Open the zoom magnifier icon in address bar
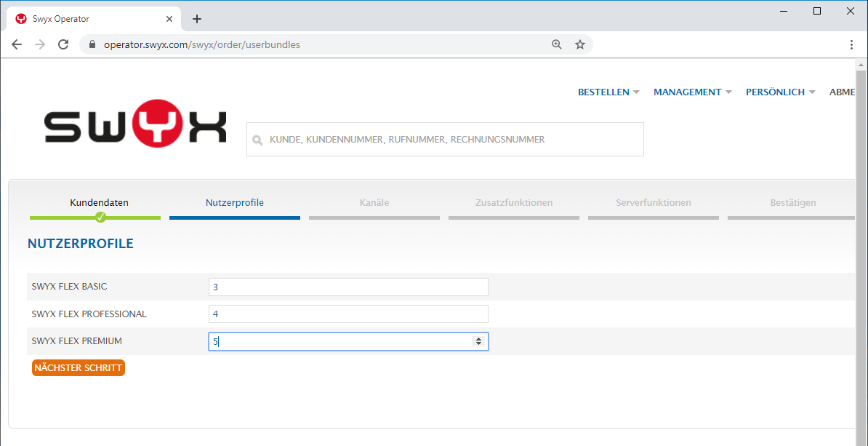The height and width of the screenshot is (446, 868). point(557,44)
